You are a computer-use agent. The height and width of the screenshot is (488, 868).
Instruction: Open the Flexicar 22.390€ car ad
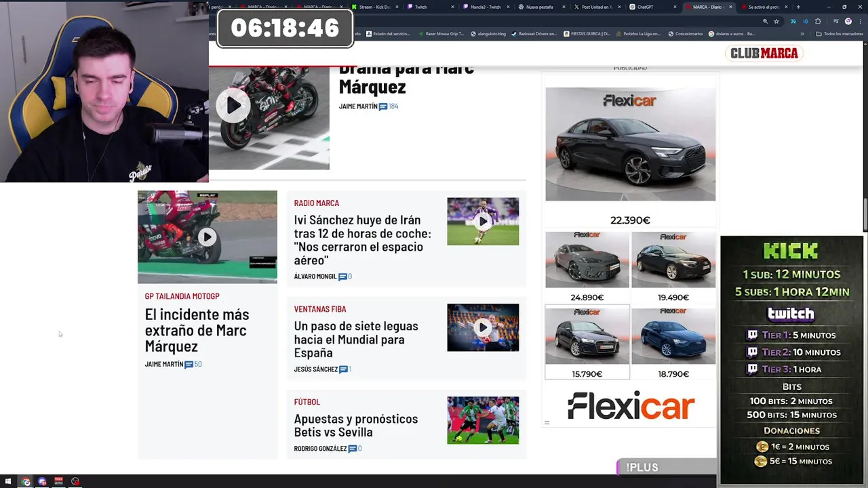pos(630,157)
